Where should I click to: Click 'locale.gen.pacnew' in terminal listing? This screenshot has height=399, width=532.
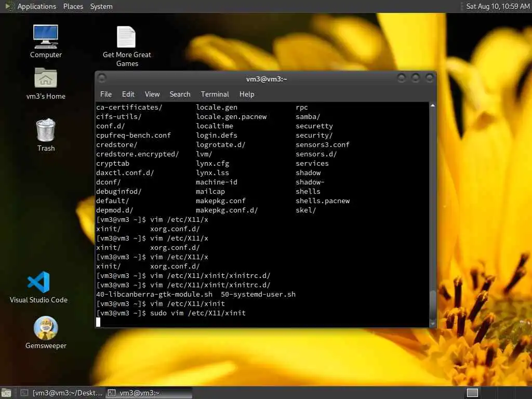click(x=231, y=117)
